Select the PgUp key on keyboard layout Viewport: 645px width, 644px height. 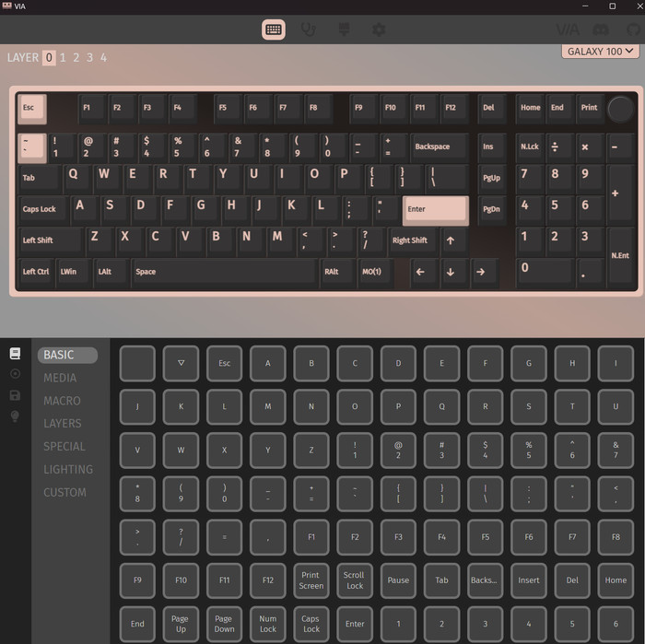(x=491, y=178)
